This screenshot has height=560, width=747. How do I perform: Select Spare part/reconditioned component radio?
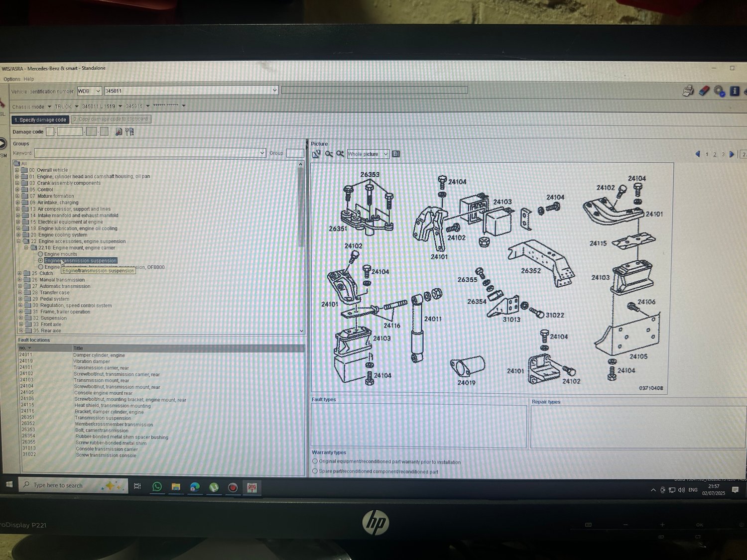click(x=315, y=471)
